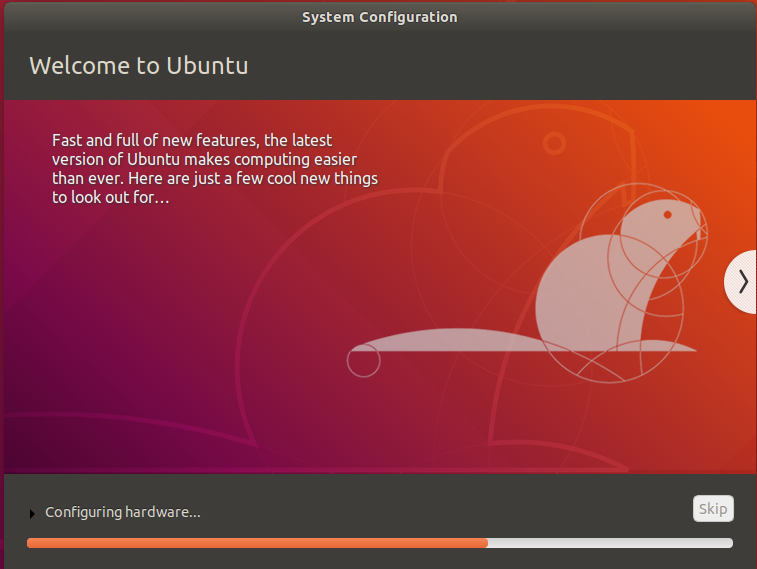Advance to the next slideshow slide
This screenshot has height=569, width=757.
point(742,282)
